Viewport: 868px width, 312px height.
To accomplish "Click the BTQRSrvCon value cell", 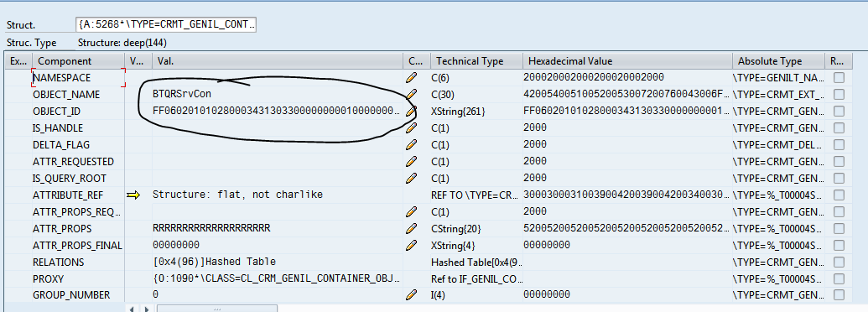I will [277, 95].
